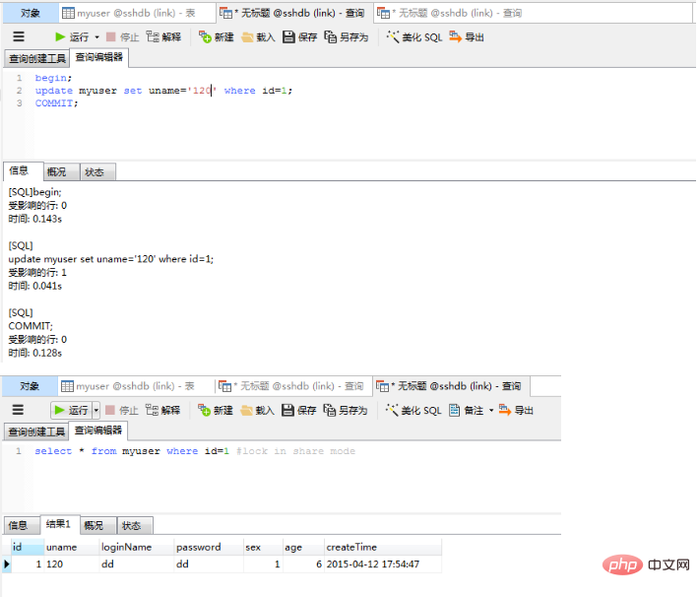This screenshot has height=597, width=700.
Task: Open the hamburger menu in the top window
Action: click(19, 36)
